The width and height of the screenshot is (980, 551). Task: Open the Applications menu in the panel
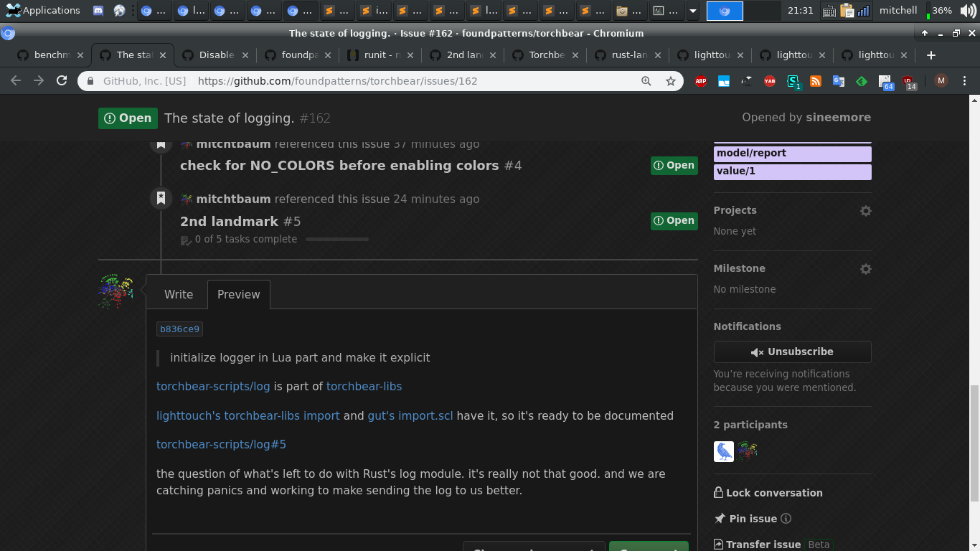[x=43, y=11]
